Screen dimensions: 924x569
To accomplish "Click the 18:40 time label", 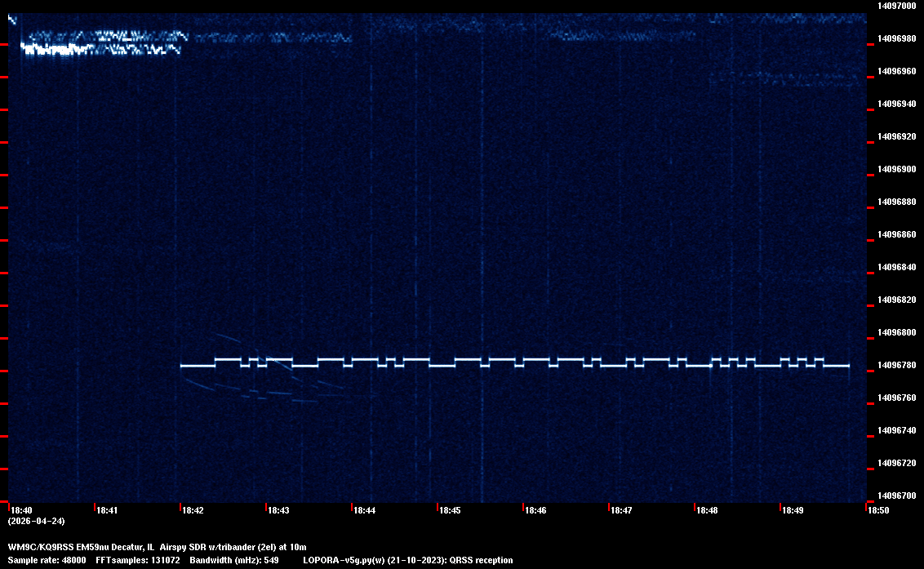I will tap(22, 510).
